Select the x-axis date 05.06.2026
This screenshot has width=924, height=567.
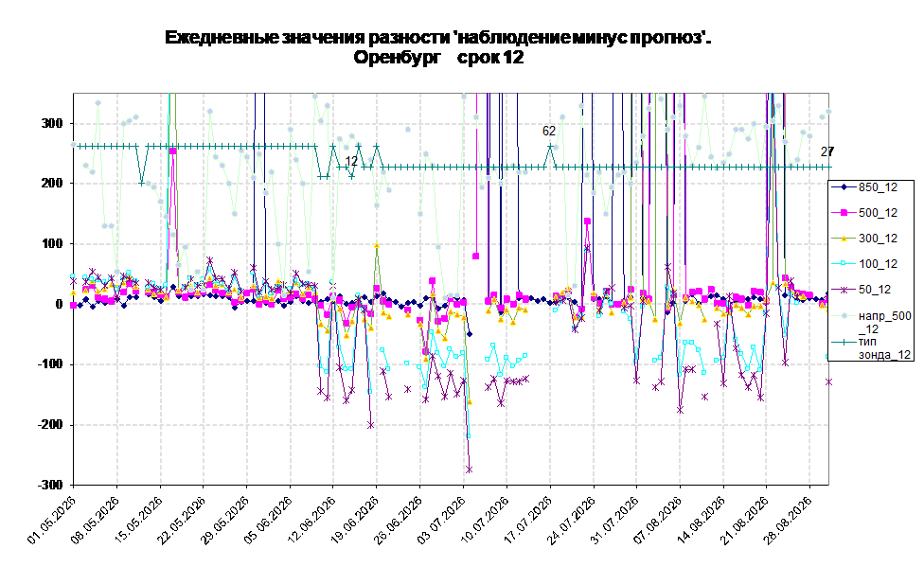[x=269, y=520]
